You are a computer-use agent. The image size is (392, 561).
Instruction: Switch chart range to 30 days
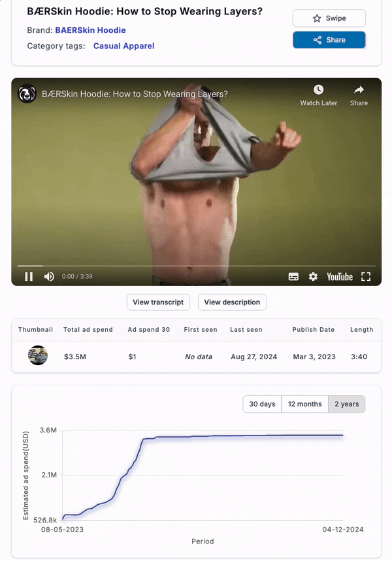(x=263, y=404)
